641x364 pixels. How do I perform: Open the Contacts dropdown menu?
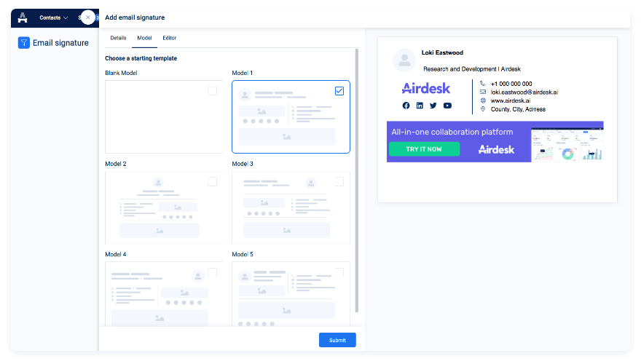point(54,17)
